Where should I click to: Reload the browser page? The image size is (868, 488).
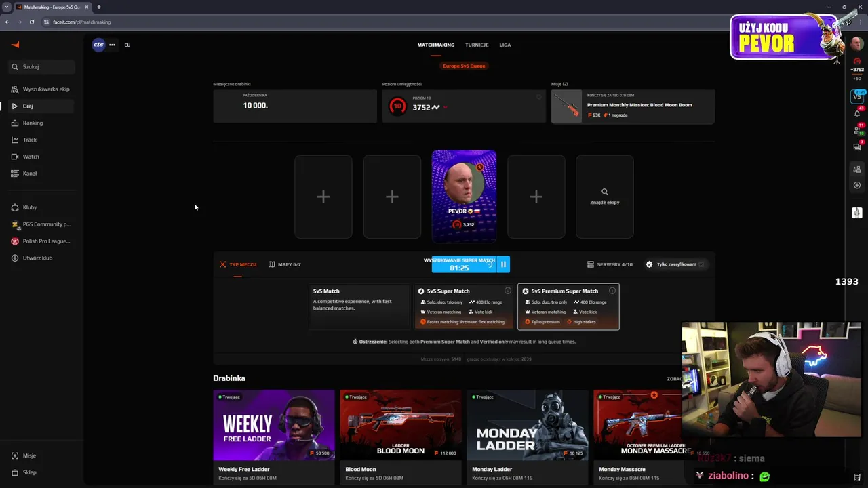point(31,22)
